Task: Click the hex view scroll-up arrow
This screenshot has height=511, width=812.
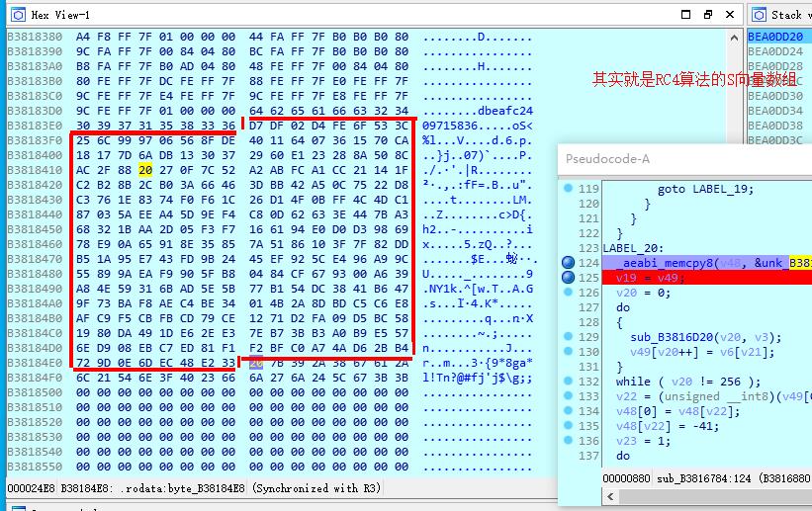Action: [x=734, y=38]
